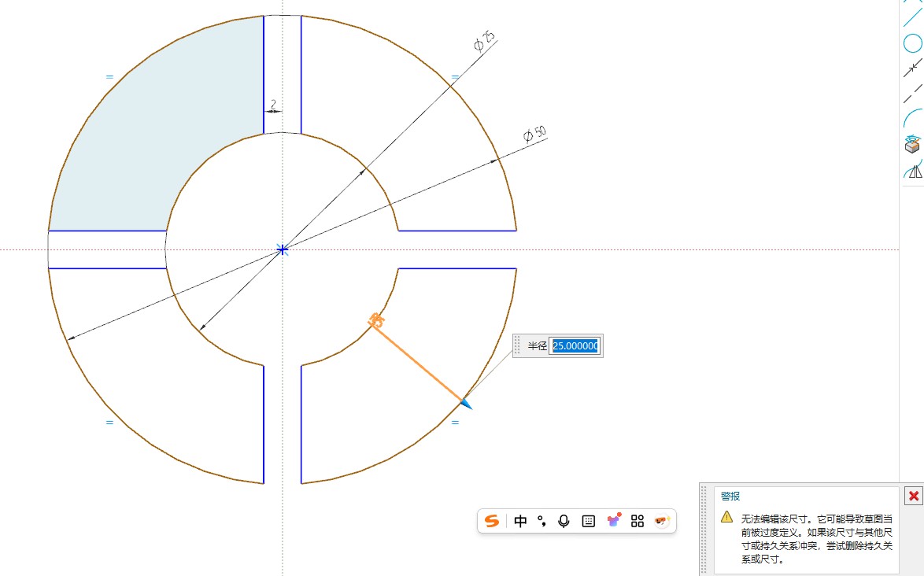This screenshot has width=924, height=576.
Task: Choose the dashed construction line tool
Action: point(913,94)
